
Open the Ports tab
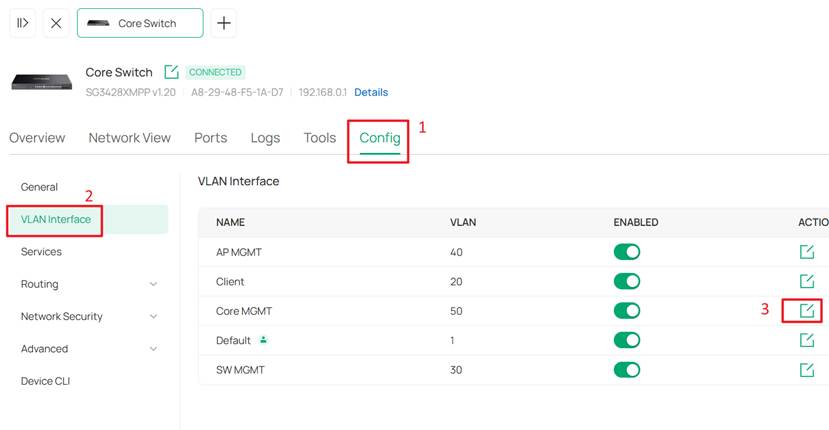[210, 138]
